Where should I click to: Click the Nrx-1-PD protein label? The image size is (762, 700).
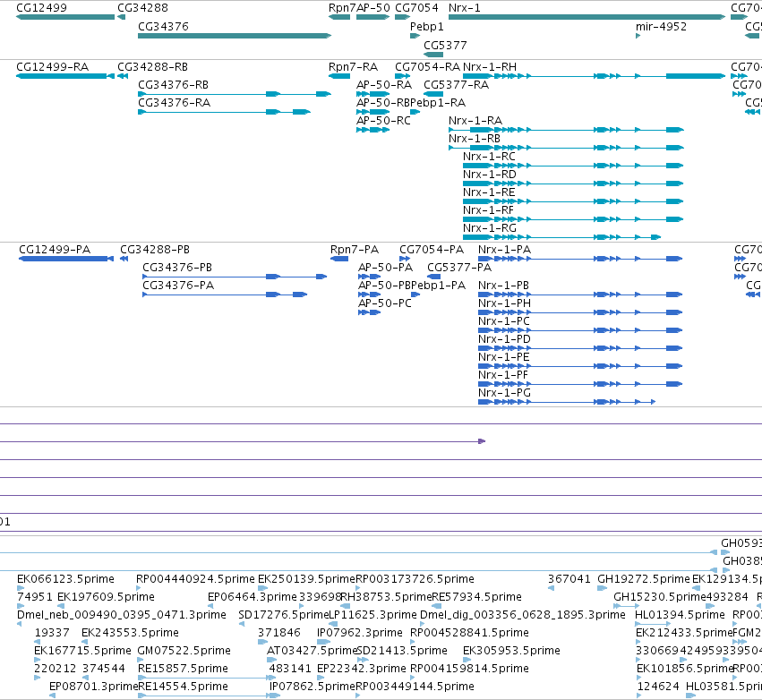[x=504, y=339]
